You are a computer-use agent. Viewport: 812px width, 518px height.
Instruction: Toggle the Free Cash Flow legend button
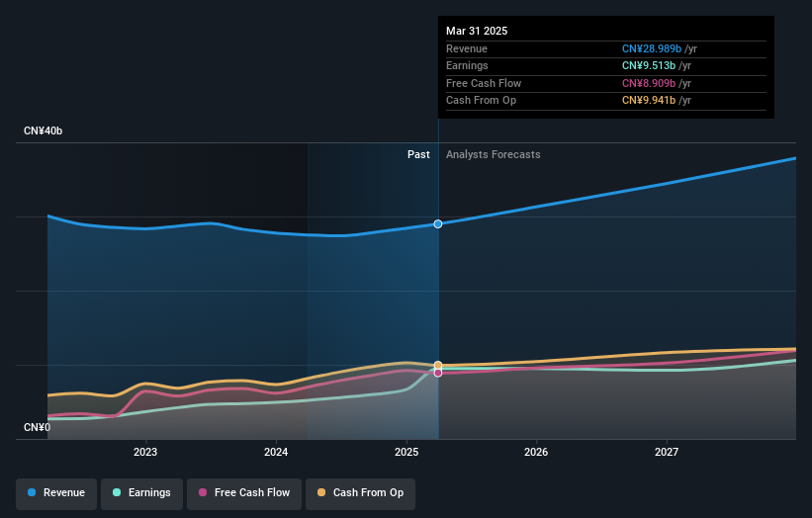coord(244,493)
